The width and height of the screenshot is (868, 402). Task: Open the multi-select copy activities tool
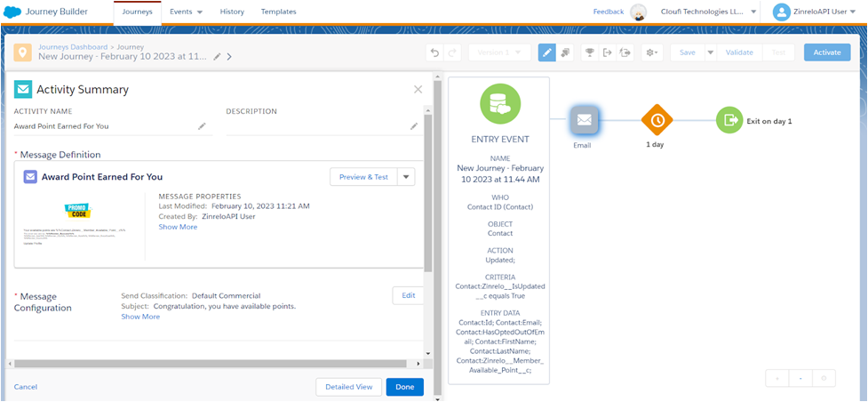(x=564, y=52)
